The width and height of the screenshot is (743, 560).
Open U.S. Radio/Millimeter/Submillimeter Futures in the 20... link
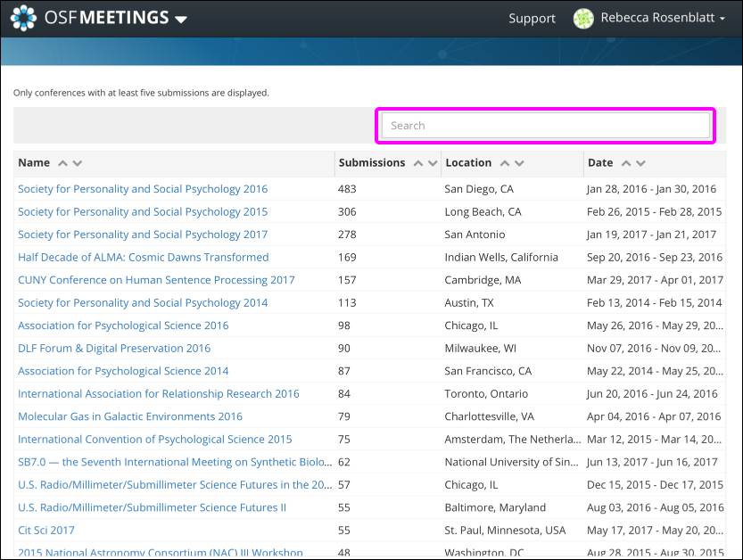(x=175, y=485)
